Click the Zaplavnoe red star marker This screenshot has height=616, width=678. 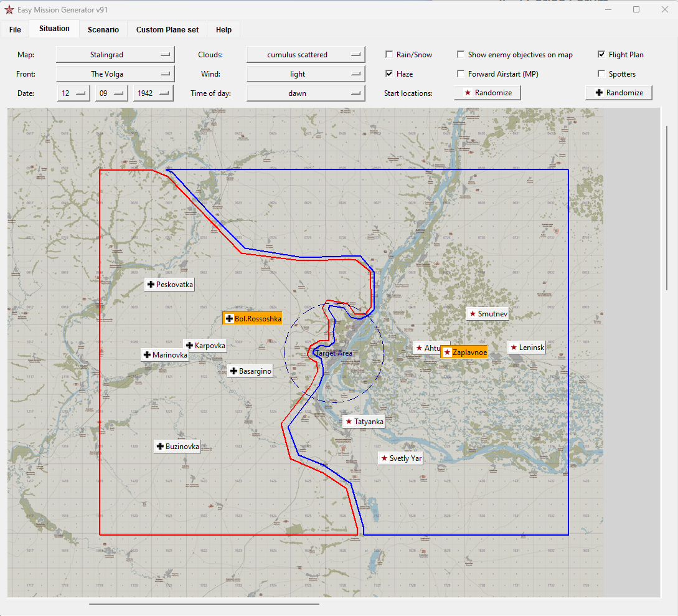[464, 352]
